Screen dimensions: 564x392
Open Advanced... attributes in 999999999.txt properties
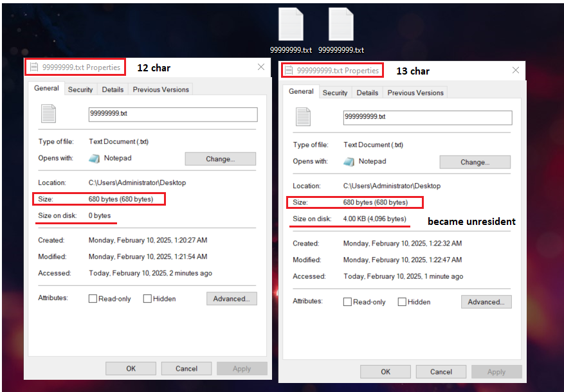tap(486, 302)
